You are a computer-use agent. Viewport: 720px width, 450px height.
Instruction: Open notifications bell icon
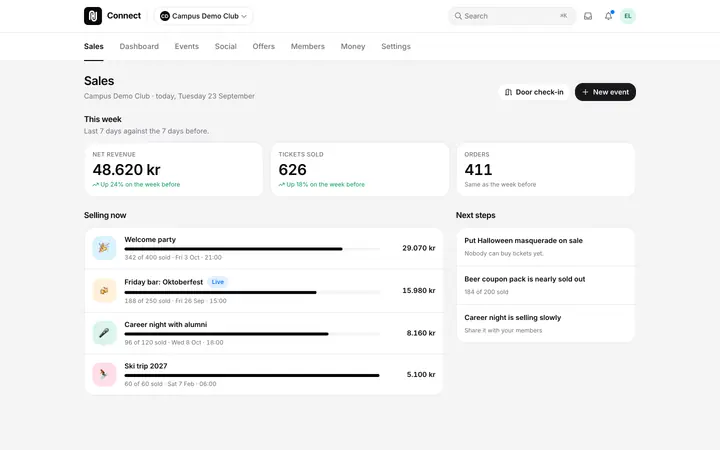tap(608, 16)
